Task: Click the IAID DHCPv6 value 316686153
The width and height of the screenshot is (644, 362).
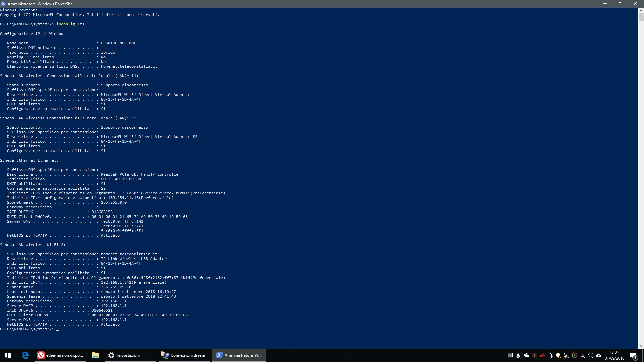Action: pos(102,212)
